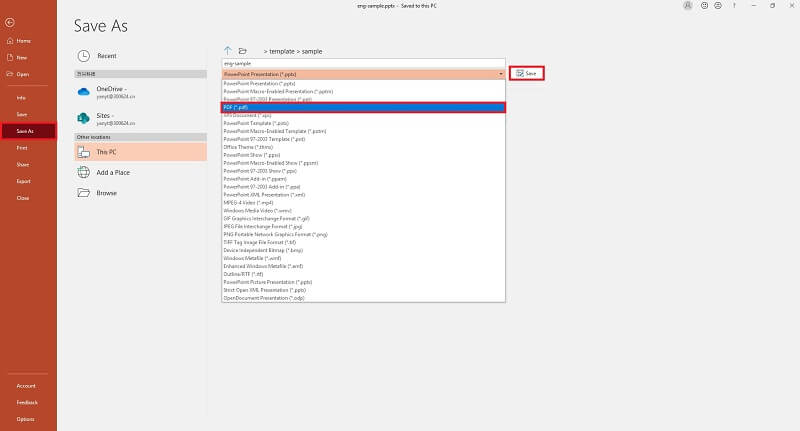Open the Share section

pos(22,165)
